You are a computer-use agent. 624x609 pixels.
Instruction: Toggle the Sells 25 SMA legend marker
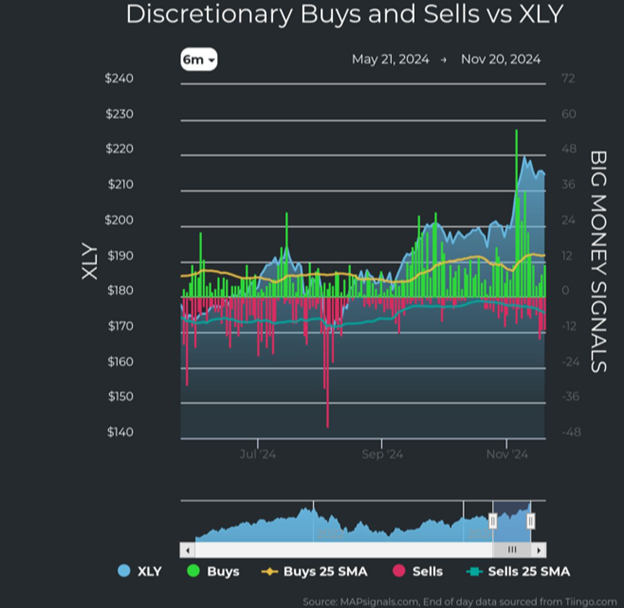coord(475,571)
